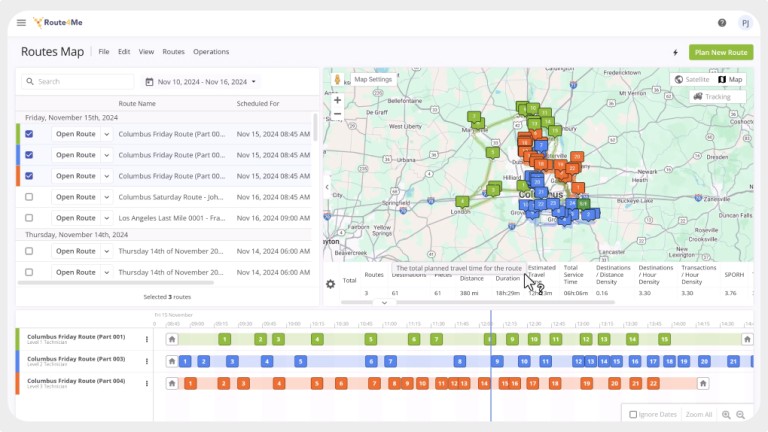Check the Columbus Saturday Route checkbox
The width and height of the screenshot is (768, 432).
click(x=29, y=197)
